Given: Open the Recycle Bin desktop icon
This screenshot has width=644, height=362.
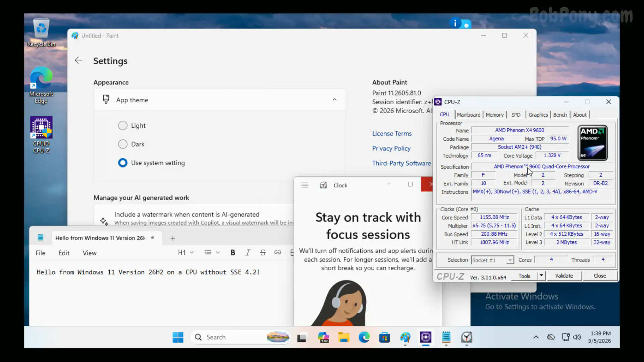Looking at the screenshot, I should (x=41, y=33).
